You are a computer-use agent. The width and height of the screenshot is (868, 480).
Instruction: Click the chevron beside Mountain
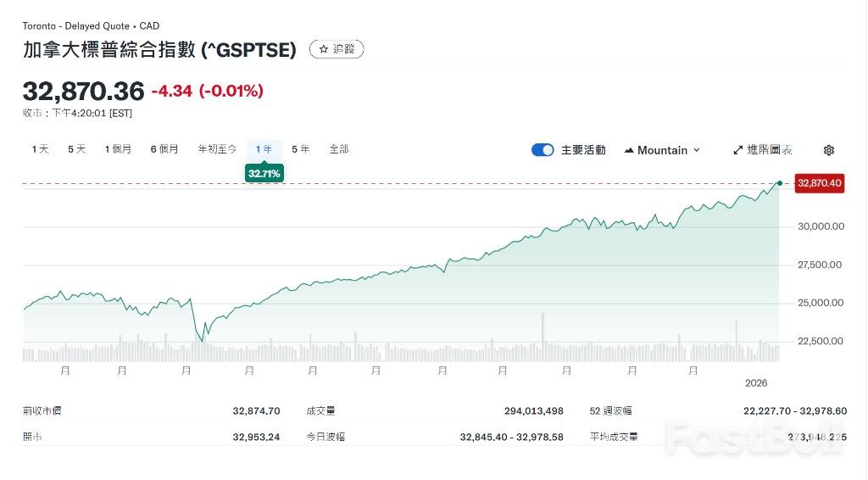click(x=697, y=150)
